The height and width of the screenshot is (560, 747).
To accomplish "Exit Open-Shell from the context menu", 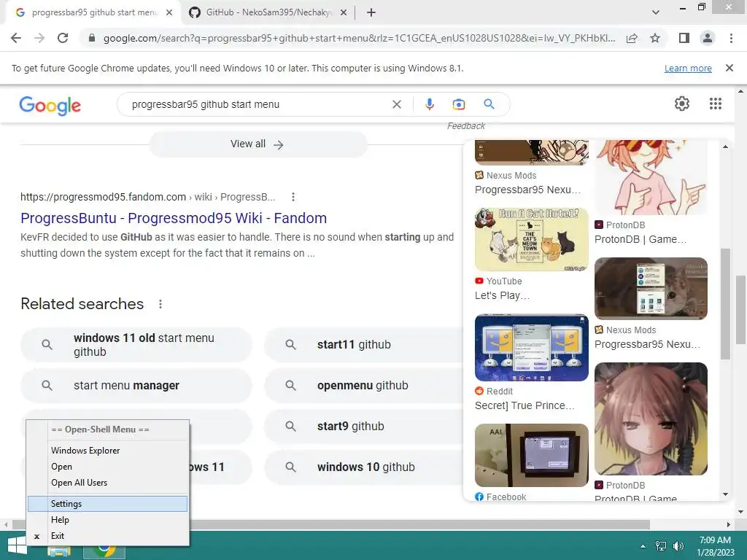I will point(108,536).
